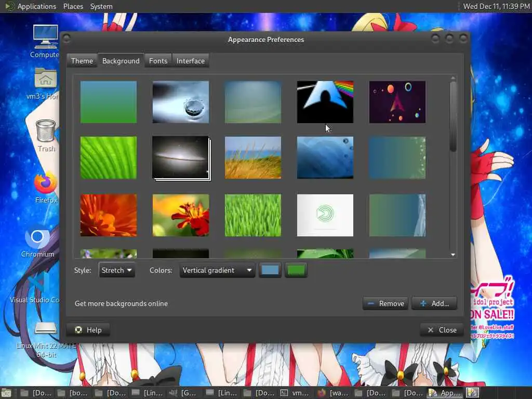
Task: Click the scrollbar up arrow in wallpaper list
Action: click(453, 78)
